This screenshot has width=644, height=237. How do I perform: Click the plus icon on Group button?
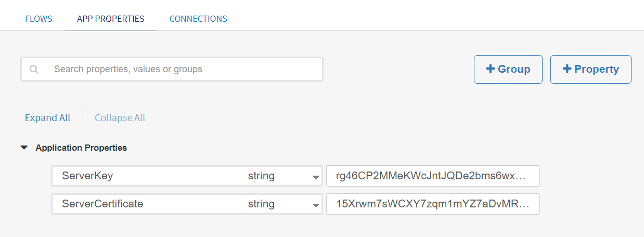tap(490, 69)
